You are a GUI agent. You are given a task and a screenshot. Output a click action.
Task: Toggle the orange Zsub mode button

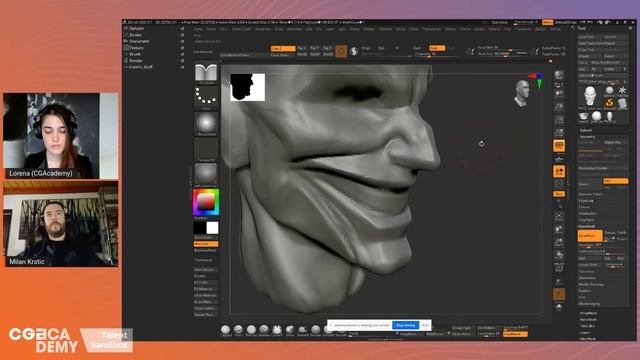437,48
